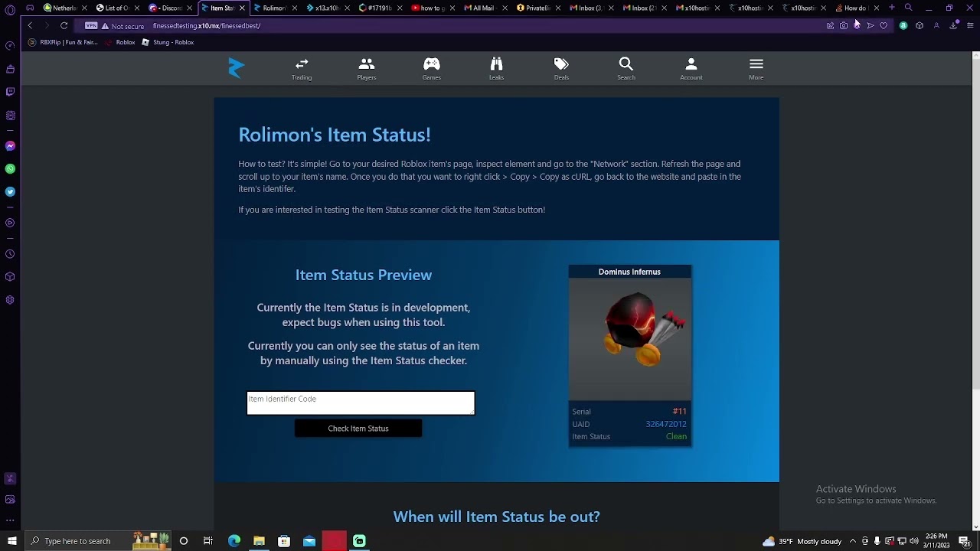Show hidden tray icons chevron
The height and width of the screenshot is (551, 980).
(x=854, y=541)
